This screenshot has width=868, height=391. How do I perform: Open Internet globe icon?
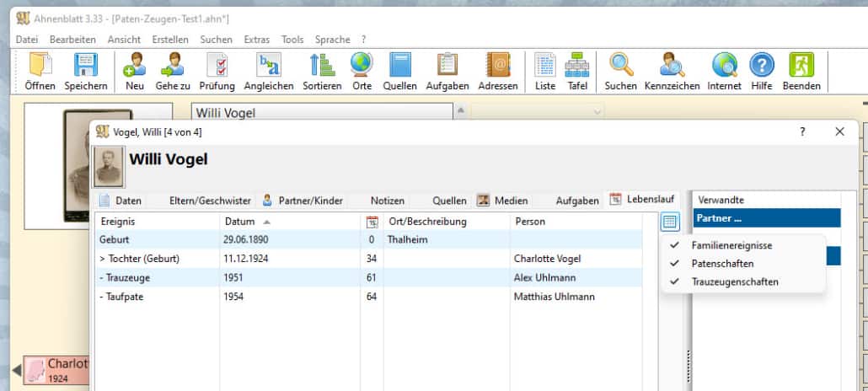(724, 65)
